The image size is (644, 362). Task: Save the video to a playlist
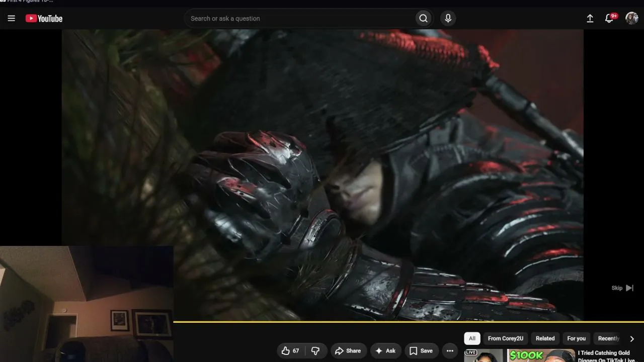(421, 351)
